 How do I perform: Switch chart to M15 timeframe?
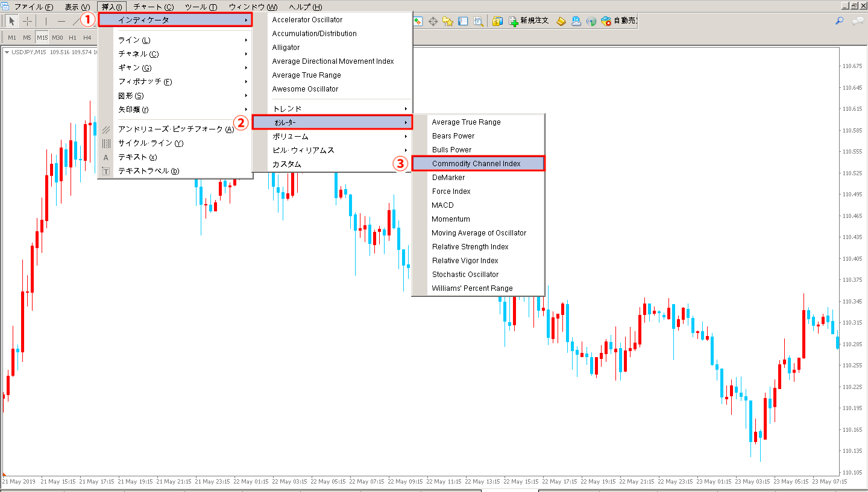(42, 37)
